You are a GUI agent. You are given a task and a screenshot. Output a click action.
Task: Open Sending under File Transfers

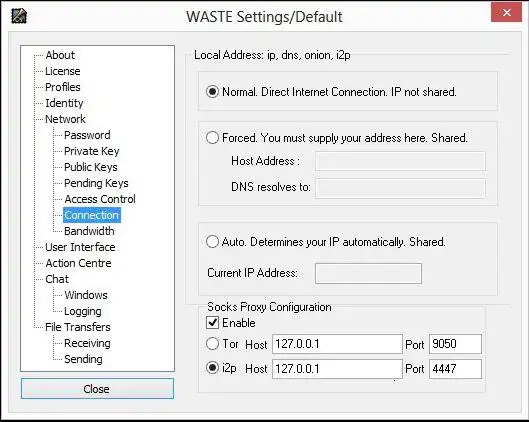click(83, 359)
